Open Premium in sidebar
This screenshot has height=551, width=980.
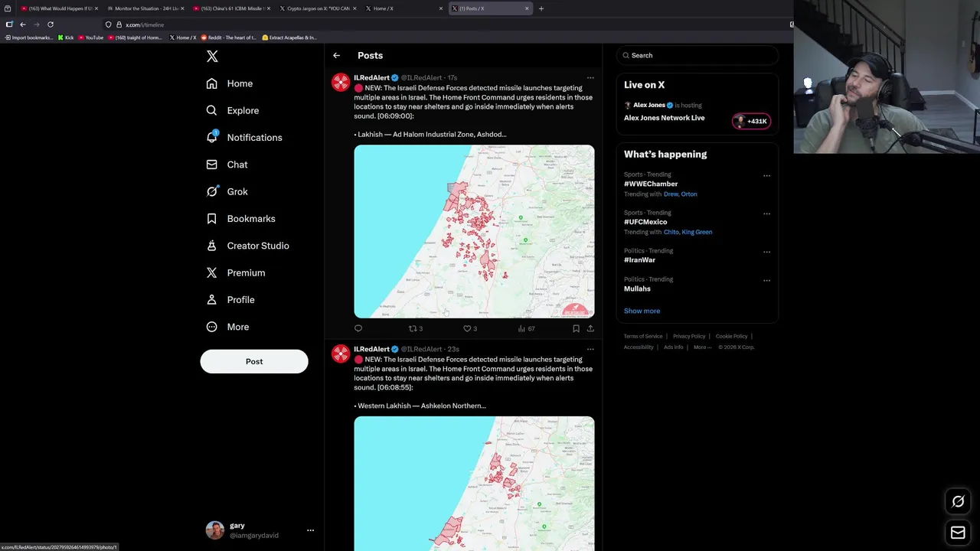click(235, 272)
